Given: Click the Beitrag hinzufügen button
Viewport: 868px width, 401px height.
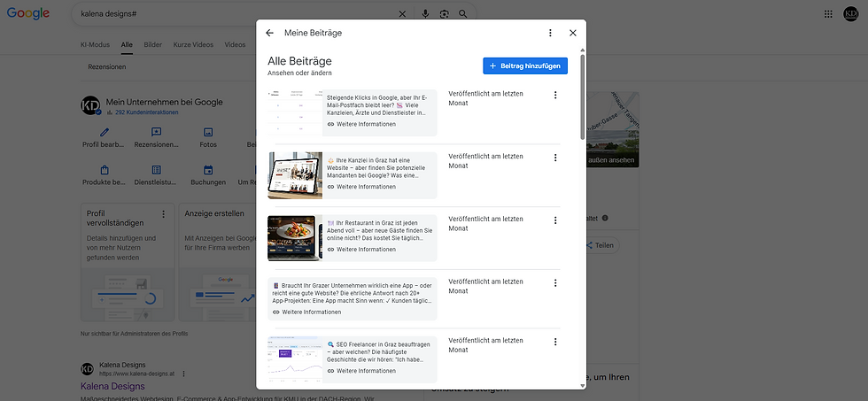Looking at the screenshot, I should tap(525, 66).
